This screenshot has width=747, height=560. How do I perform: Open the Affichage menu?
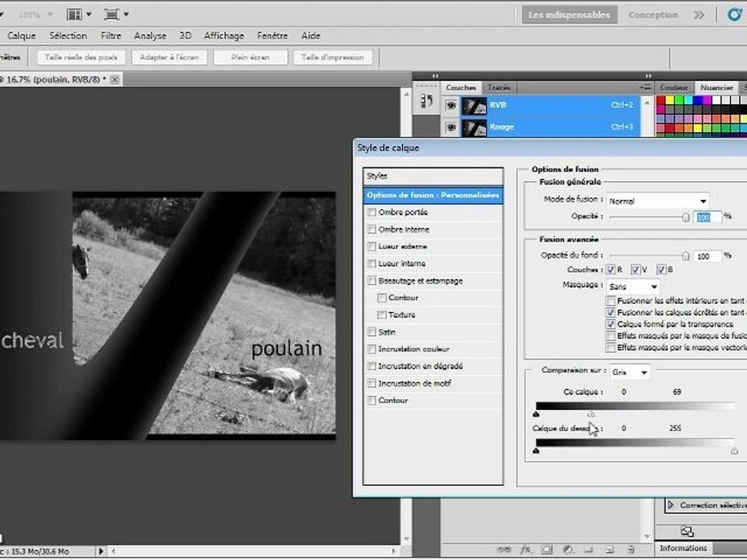click(x=224, y=36)
